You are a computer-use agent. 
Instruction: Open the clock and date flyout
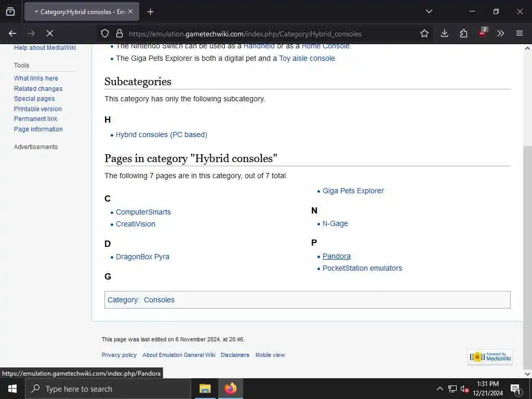488,389
